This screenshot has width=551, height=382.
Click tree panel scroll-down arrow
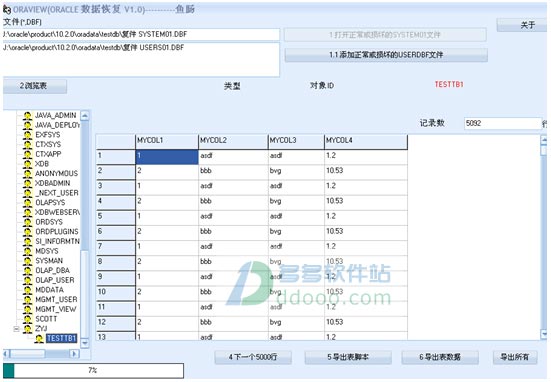(85, 342)
